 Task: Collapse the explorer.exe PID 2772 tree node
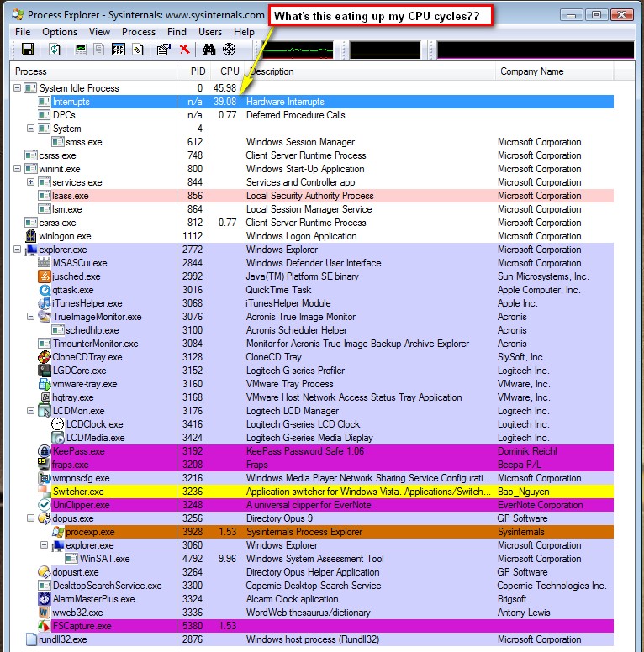(x=17, y=249)
